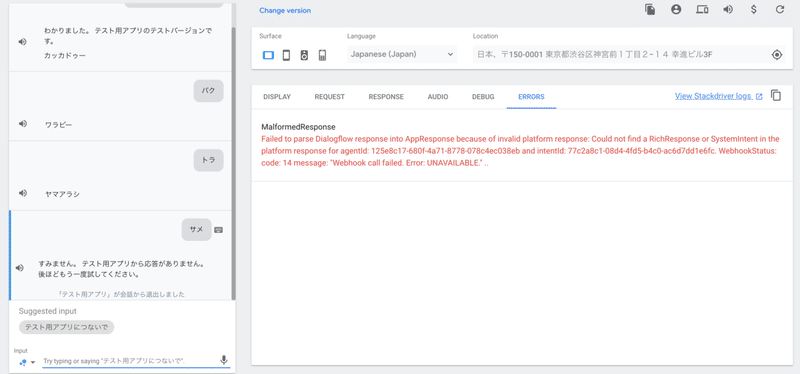The width and height of the screenshot is (800, 374).
Task: Click the red Failed to parse error message
Action: point(520,152)
